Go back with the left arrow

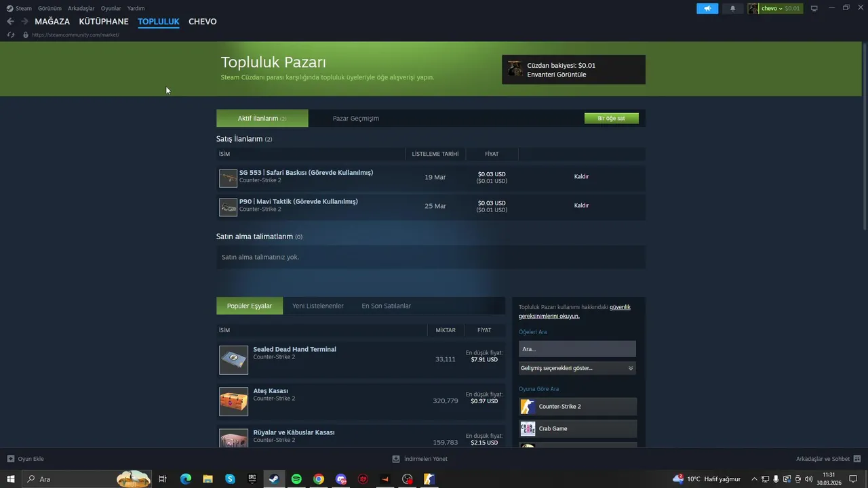[10, 22]
